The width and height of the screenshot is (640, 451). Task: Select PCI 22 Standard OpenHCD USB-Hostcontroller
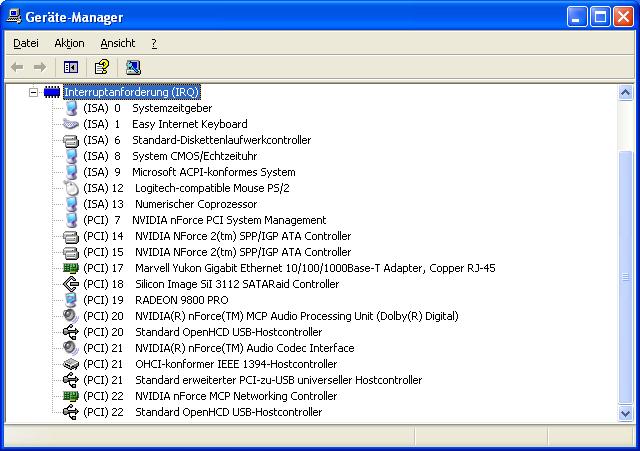[203, 412]
